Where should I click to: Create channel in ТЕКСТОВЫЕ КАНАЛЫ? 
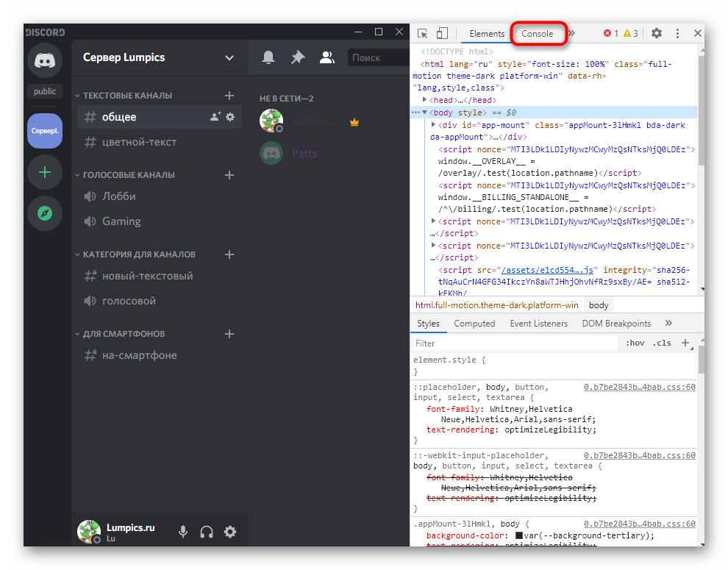[229, 96]
